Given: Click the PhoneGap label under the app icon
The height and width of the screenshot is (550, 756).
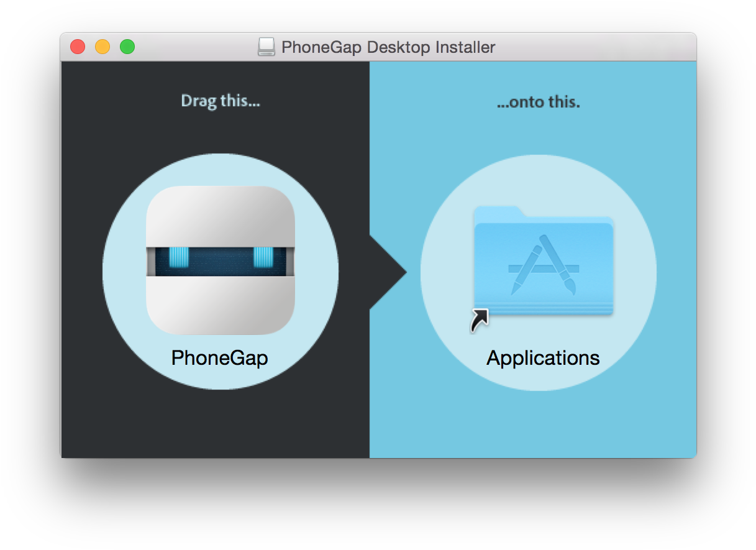Looking at the screenshot, I should pyautogui.click(x=220, y=358).
